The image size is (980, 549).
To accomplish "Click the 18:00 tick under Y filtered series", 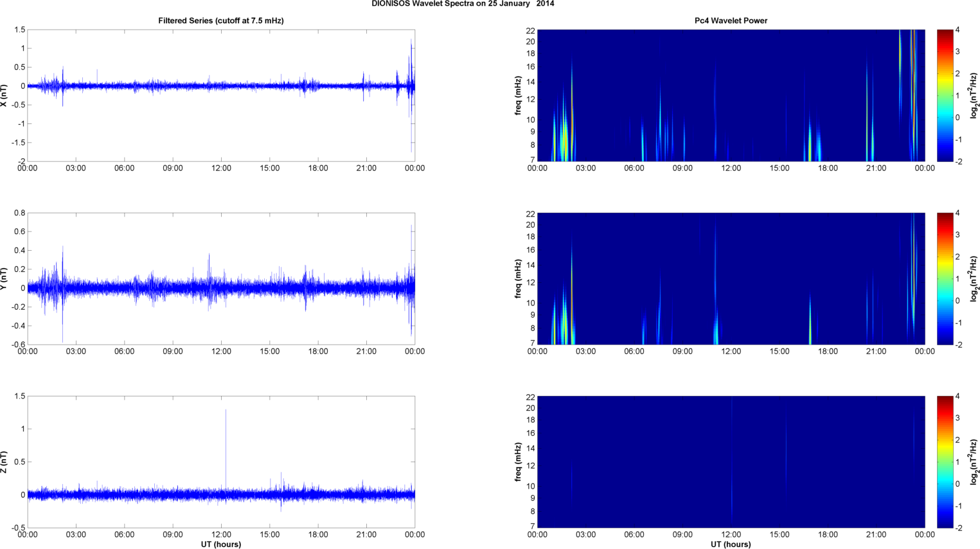I will pos(318,352).
